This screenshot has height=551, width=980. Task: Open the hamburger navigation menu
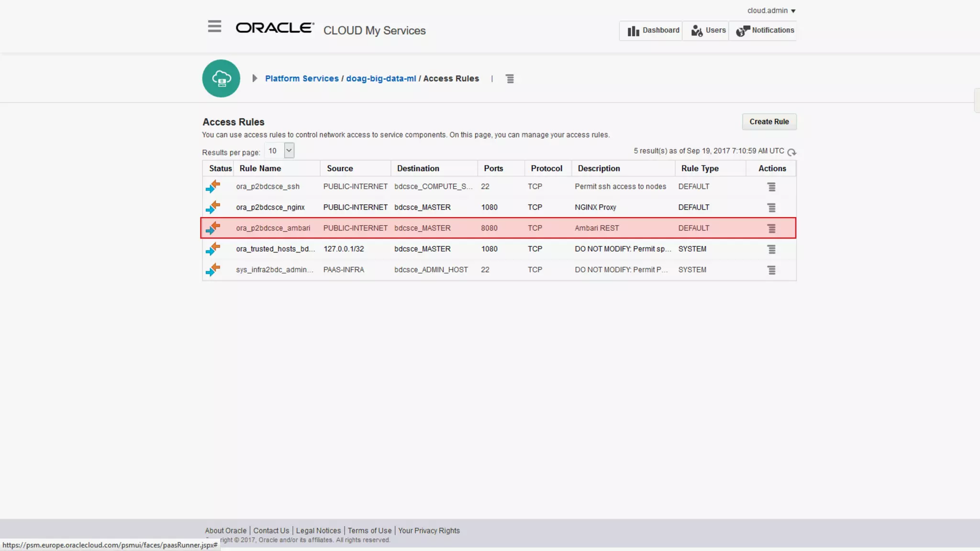tap(214, 26)
